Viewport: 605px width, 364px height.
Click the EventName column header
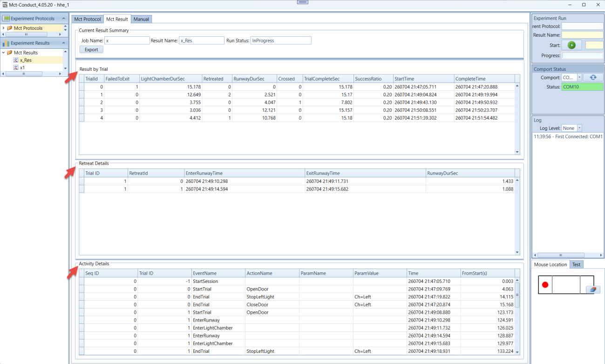tap(218, 273)
